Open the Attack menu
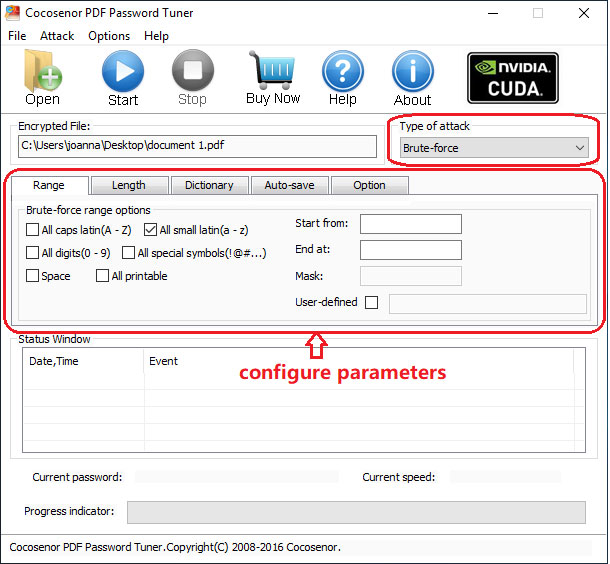 (x=57, y=36)
